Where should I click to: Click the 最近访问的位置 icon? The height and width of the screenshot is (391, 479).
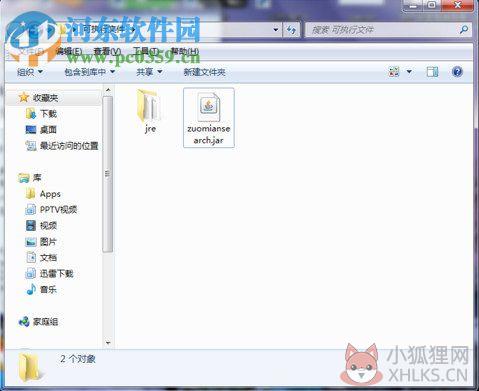coord(31,146)
